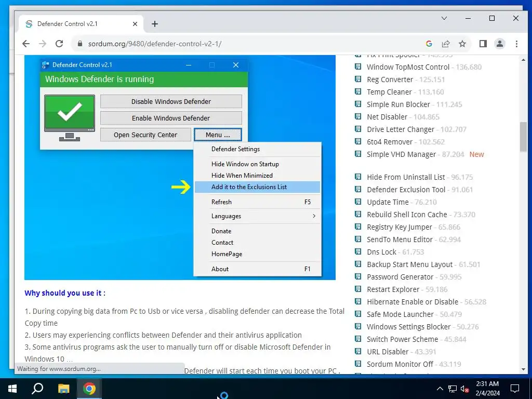This screenshot has width=532, height=399.
Task: Open File Explorer from the taskbar
Action: click(63, 389)
